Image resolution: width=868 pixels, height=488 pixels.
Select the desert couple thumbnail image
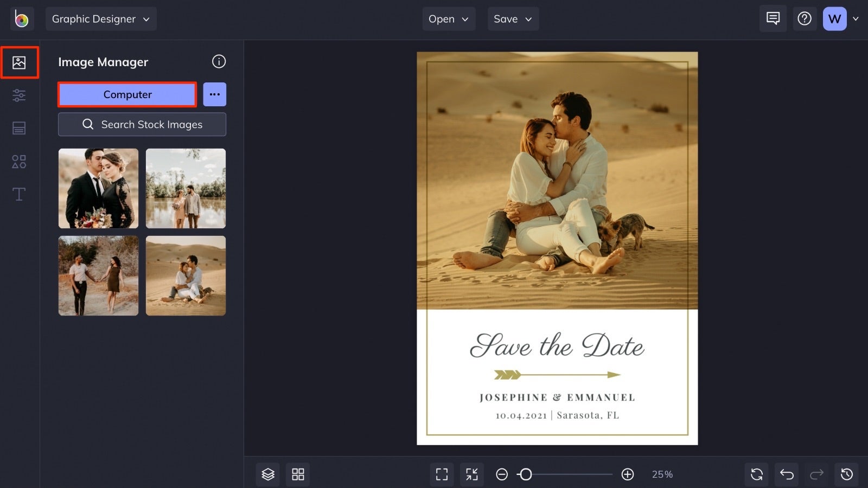pos(186,275)
